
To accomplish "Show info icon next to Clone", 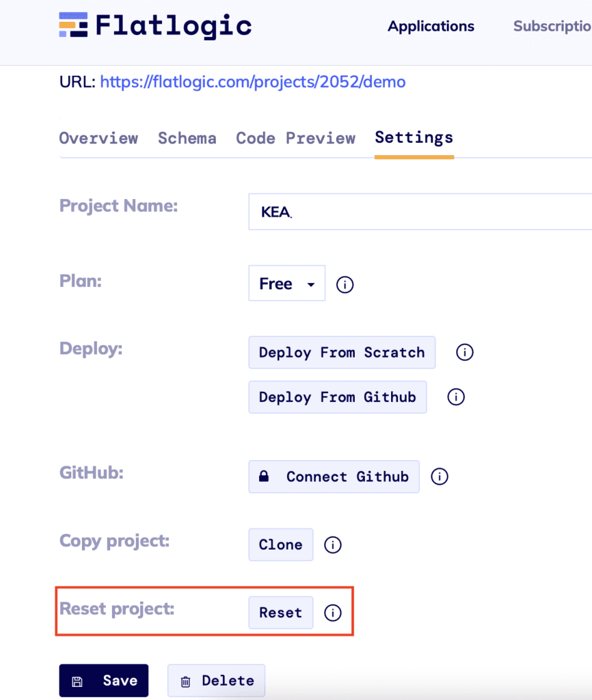I will pos(333,545).
